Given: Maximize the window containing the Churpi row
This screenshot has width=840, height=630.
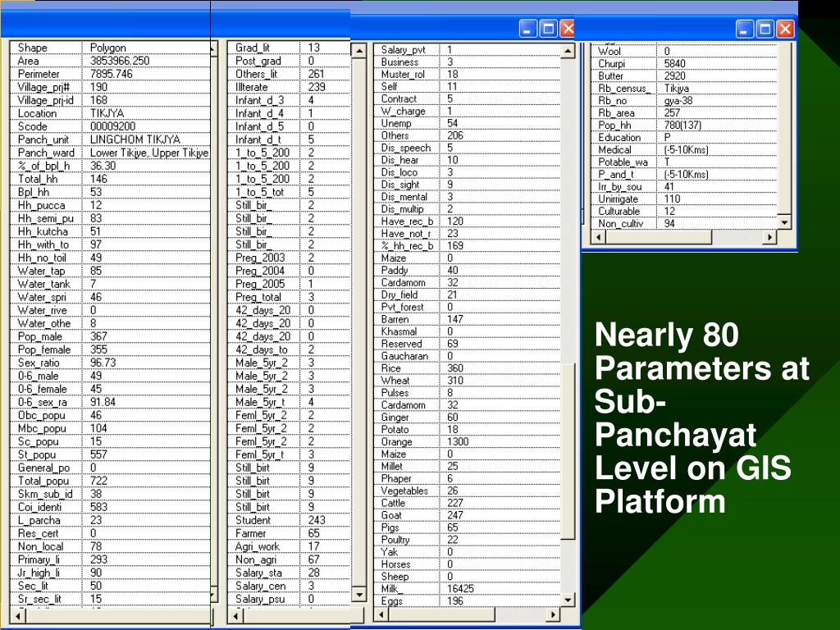Looking at the screenshot, I should [765, 29].
